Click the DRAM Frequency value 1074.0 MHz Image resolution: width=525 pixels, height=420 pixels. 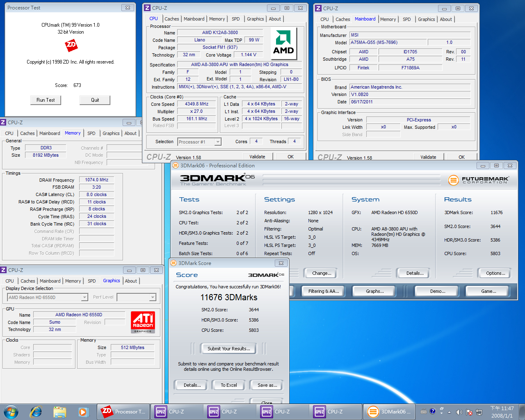coord(96,180)
